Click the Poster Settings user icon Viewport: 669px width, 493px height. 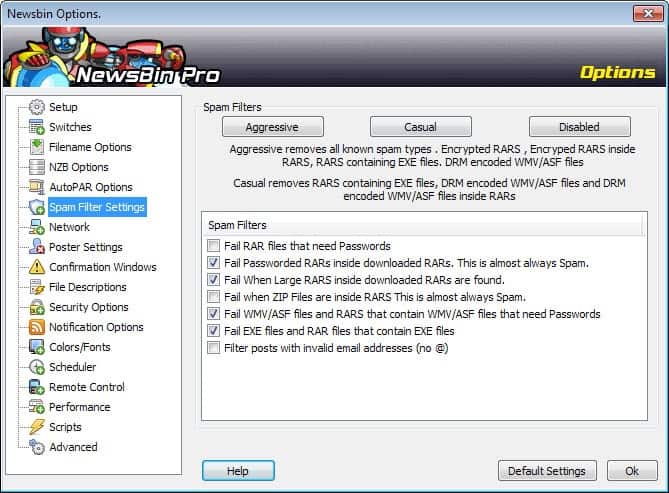point(37,247)
